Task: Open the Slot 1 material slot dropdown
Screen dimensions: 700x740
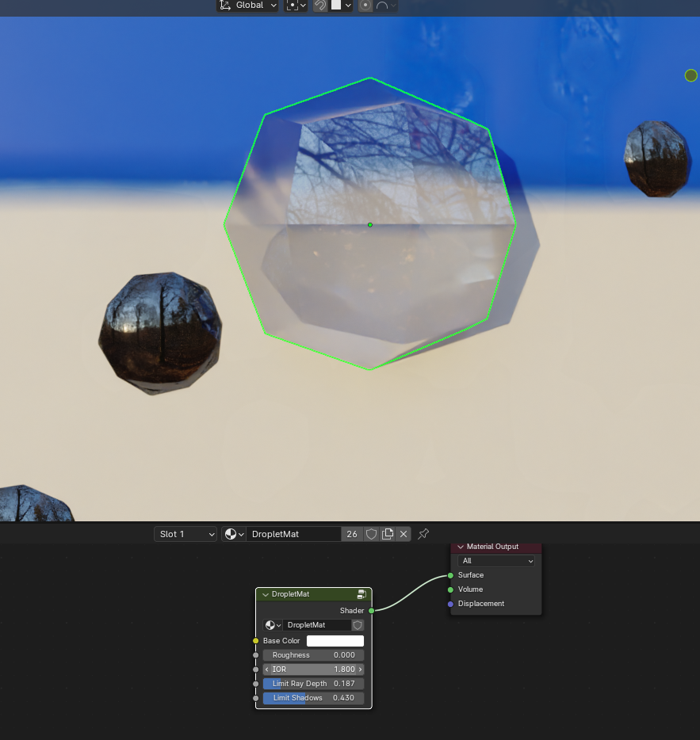Action: tap(186, 534)
